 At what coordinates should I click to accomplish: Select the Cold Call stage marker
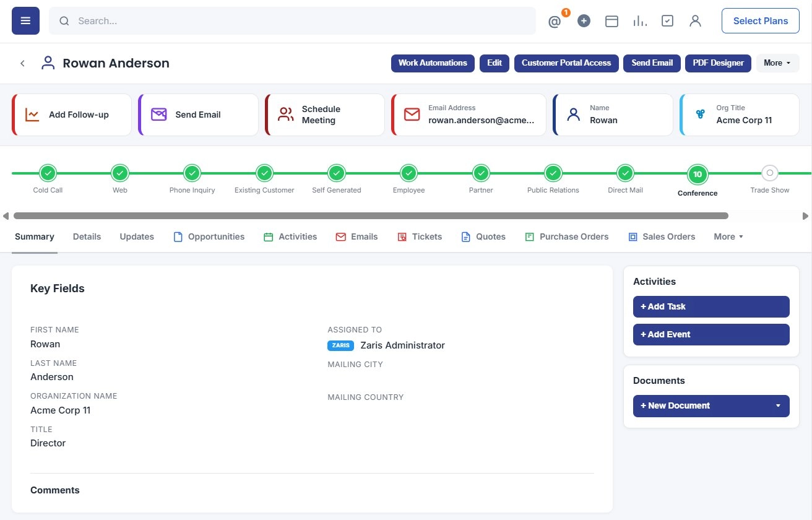coord(48,173)
